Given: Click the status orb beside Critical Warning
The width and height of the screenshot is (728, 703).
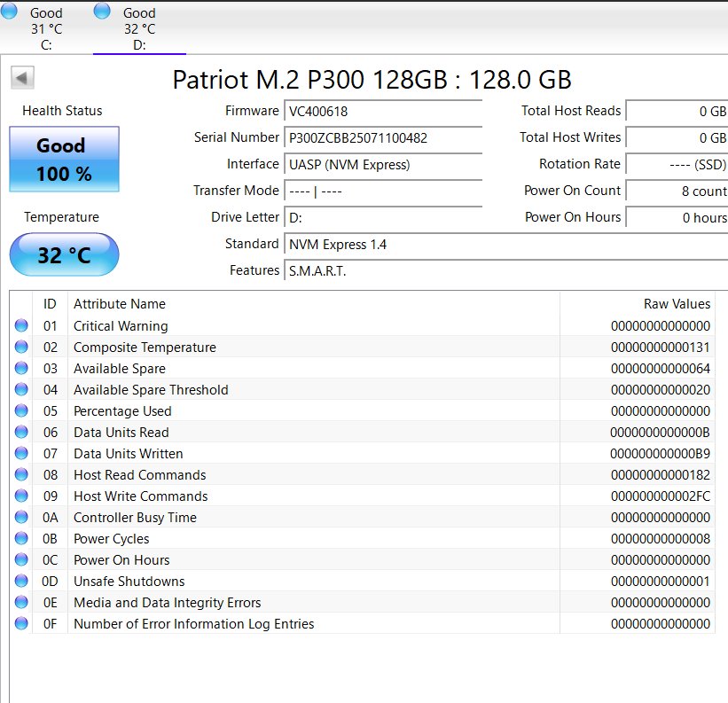Looking at the screenshot, I should pyautogui.click(x=21, y=326).
